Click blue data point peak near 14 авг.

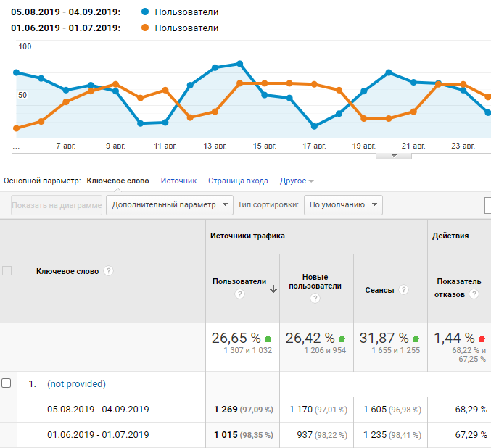coord(240,64)
